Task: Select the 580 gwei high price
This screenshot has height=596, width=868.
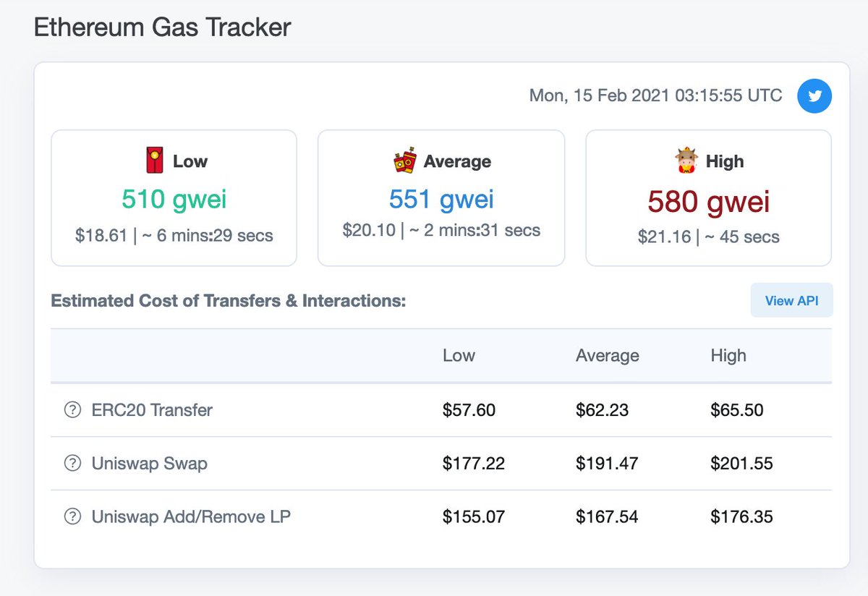Action: point(709,202)
